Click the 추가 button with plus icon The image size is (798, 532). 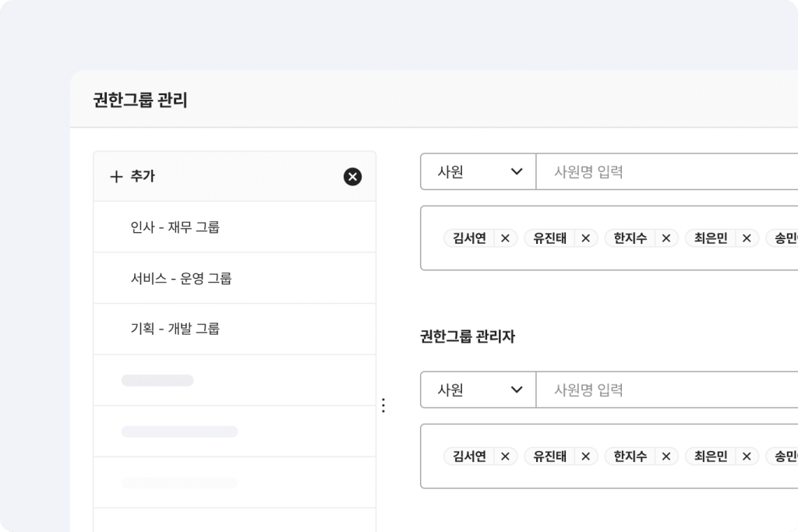click(132, 177)
